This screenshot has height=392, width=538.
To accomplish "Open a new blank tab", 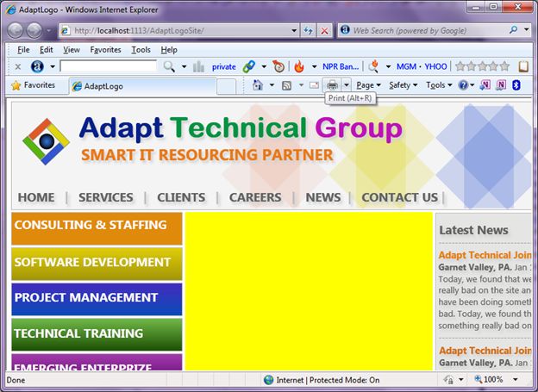I will 226,86.
